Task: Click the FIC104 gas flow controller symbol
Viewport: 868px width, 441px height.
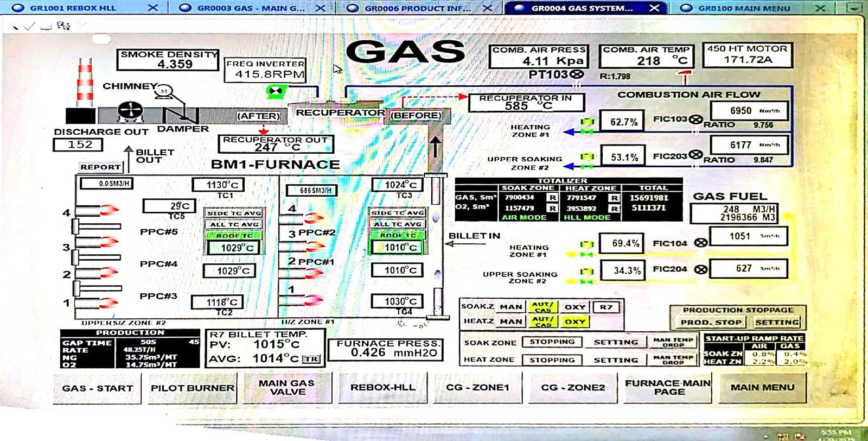Action: coord(701,243)
